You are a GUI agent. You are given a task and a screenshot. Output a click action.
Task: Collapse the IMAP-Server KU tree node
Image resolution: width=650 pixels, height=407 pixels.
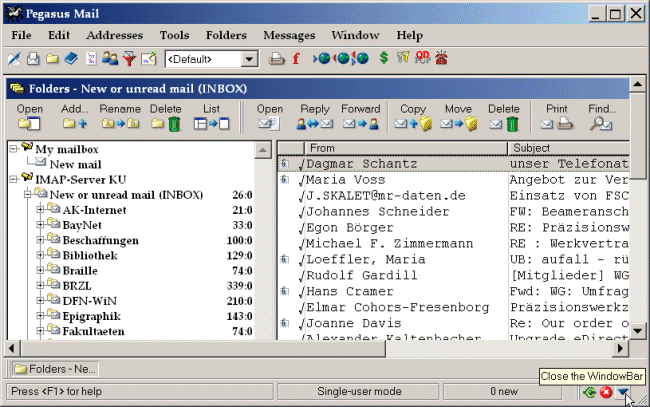click(14, 179)
